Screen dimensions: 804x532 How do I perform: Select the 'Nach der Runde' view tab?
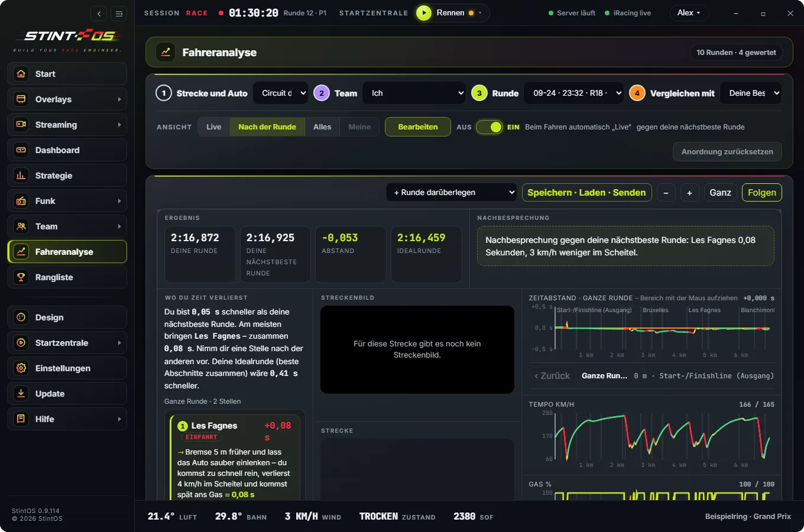tap(267, 127)
